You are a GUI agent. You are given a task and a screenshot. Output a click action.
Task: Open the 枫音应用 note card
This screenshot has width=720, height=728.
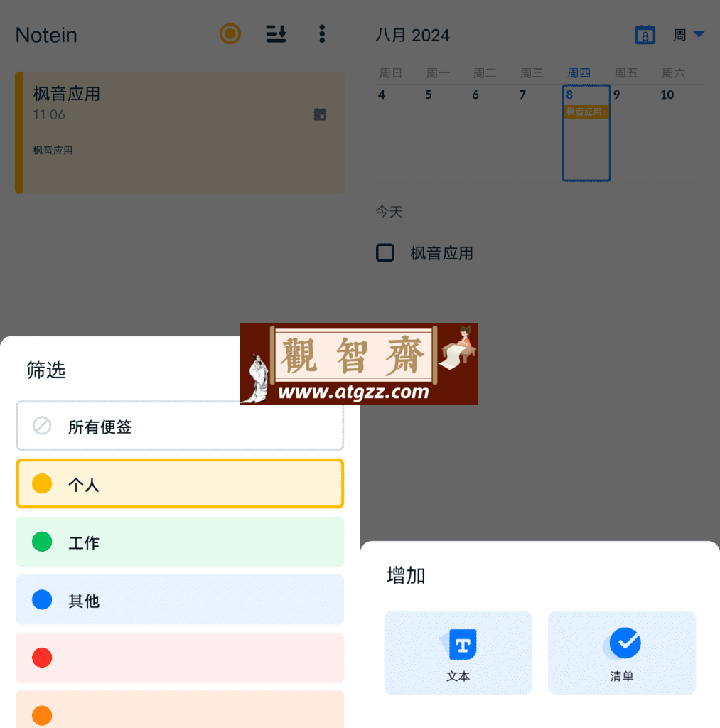pyautogui.click(x=180, y=133)
